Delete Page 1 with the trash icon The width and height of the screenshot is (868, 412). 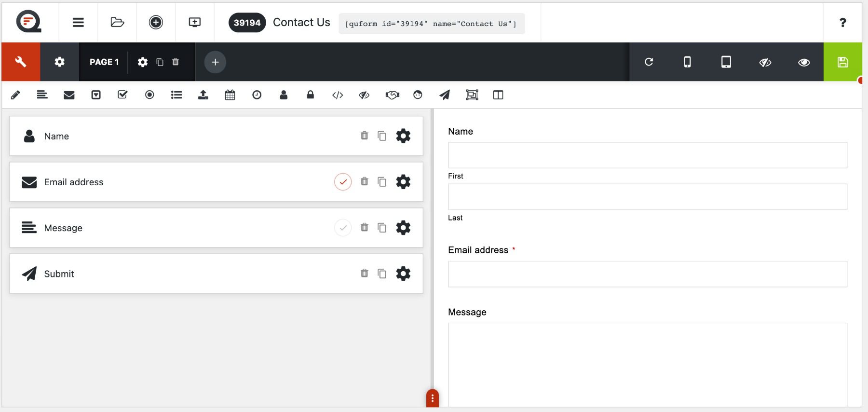176,62
